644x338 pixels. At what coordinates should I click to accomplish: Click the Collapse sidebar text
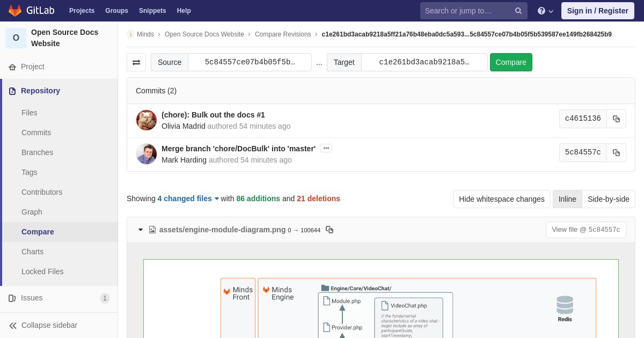49,326
